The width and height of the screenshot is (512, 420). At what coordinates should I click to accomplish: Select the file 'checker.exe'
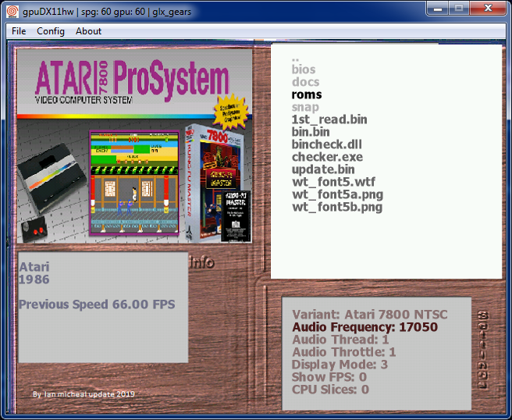(x=327, y=157)
